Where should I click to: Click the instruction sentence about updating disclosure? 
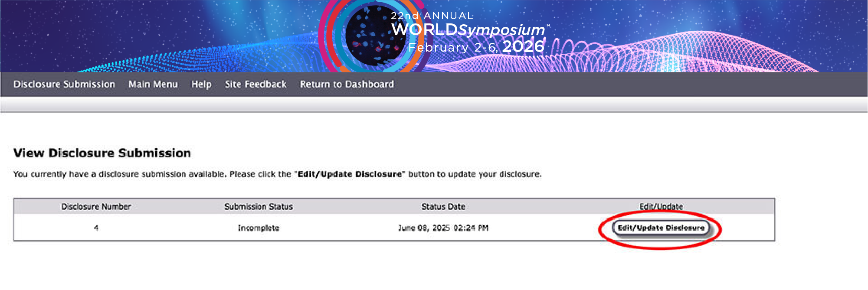click(x=278, y=174)
